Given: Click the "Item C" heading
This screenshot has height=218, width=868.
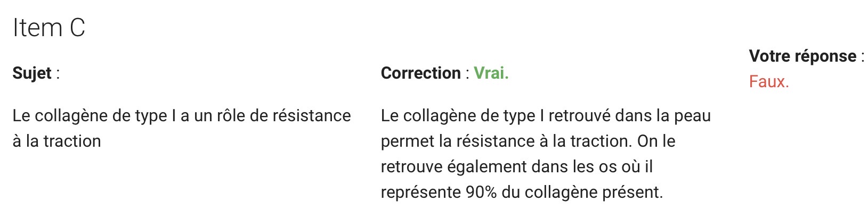Looking at the screenshot, I should click(48, 28).
